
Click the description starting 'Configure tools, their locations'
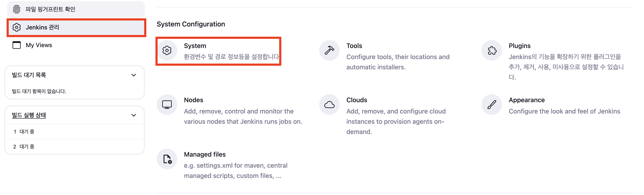pos(398,62)
